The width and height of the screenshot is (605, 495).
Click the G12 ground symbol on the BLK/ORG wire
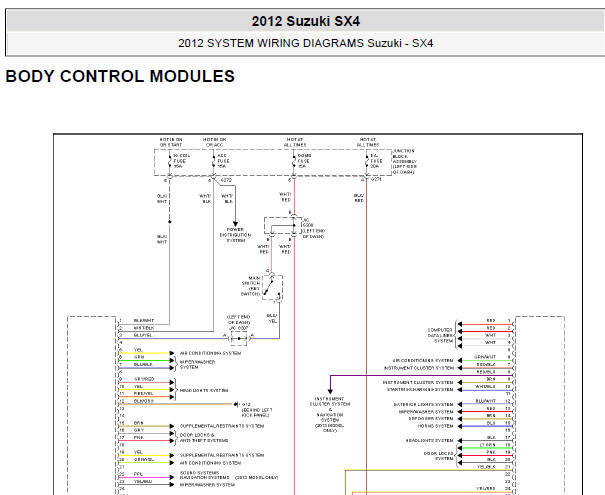click(x=236, y=404)
